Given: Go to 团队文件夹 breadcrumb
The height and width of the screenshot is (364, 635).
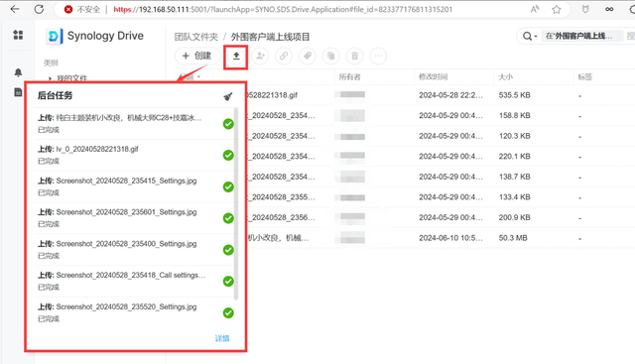Looking at the screenshot, I should point(196,37).
